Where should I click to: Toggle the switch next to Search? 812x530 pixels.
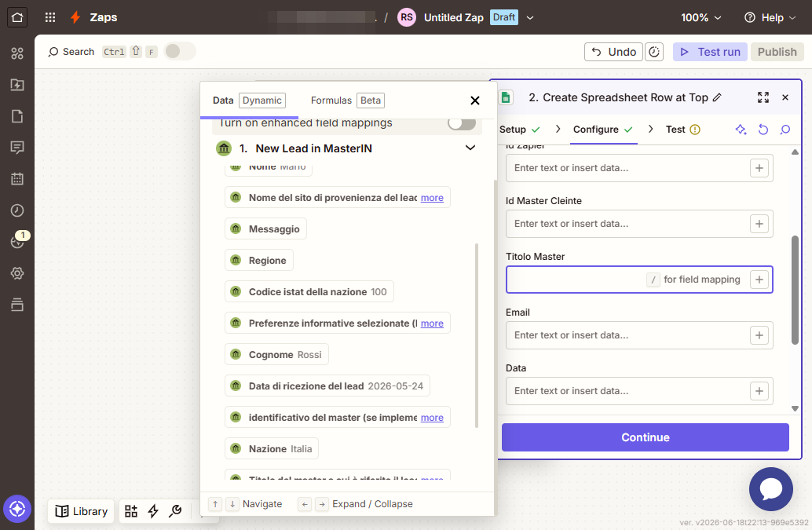[x=179, y=51]
